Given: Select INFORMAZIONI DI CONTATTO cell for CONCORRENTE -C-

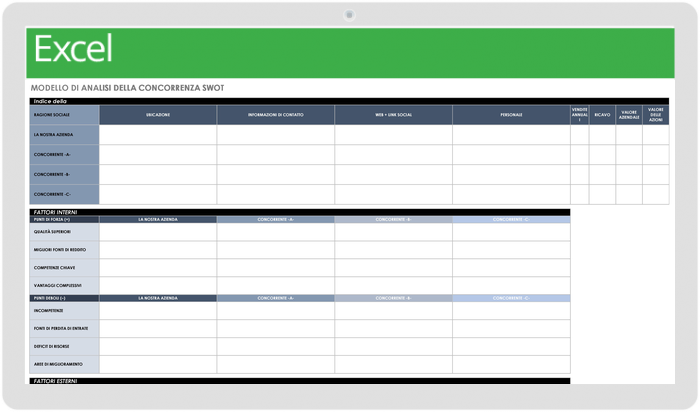Looking at the screenshot, I should tap(275, 195).
